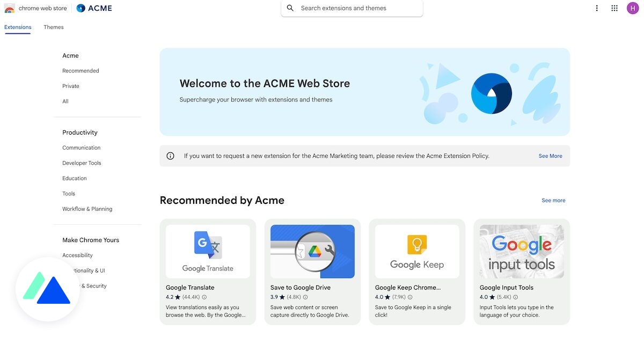Image resolution: width=644 pixels, height=337 pixels.
Task: Click the info icon beside Save to Google Drive rating
Action: tap(306, 297)
